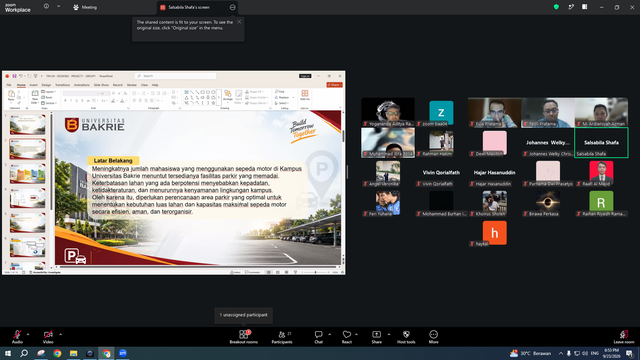Open the More options menu

coord(433,337)
